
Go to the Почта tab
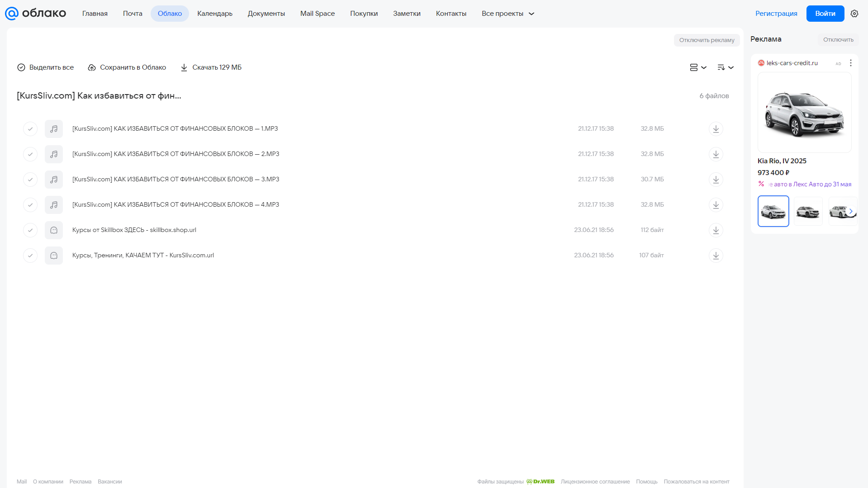133,14
